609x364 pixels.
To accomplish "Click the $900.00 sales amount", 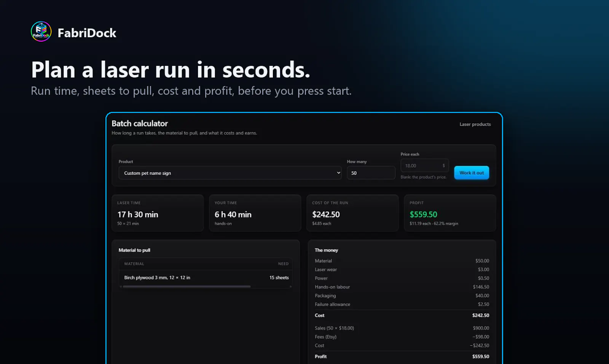I will click(481, 328).
